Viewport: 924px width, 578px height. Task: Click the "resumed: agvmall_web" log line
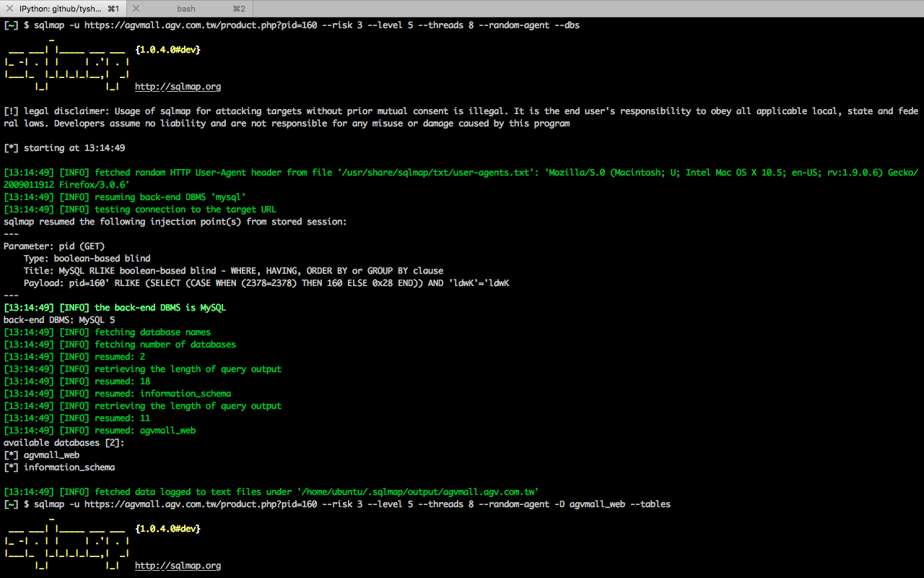pos(100,431)
